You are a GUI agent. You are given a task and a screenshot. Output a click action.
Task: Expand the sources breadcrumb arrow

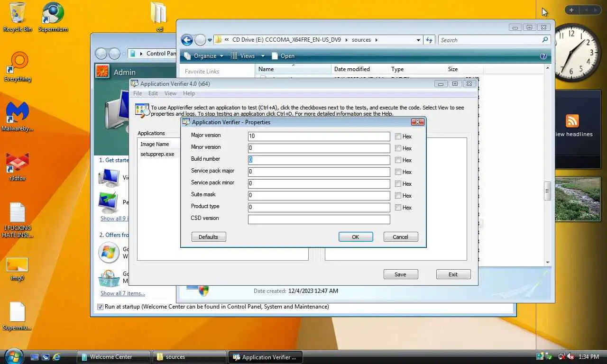coord(377,40)
